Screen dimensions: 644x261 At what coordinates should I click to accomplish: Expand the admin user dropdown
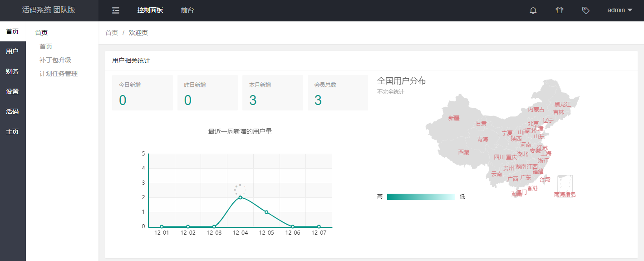pyautogui.click(x=620, y=10)
